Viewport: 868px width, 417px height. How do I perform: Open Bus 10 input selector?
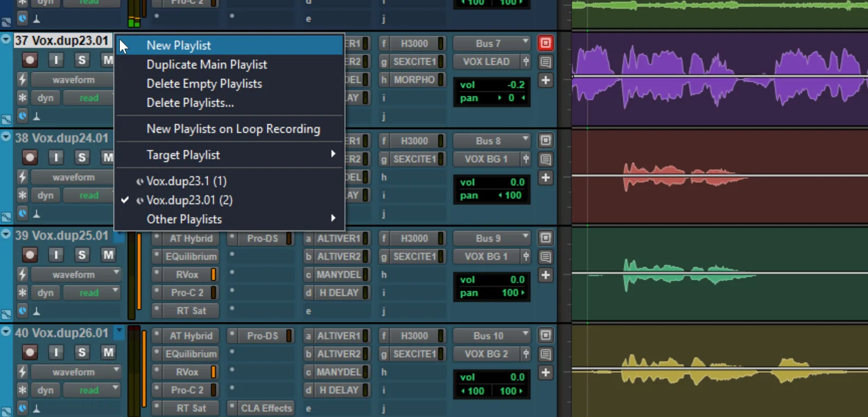point(492,336)
